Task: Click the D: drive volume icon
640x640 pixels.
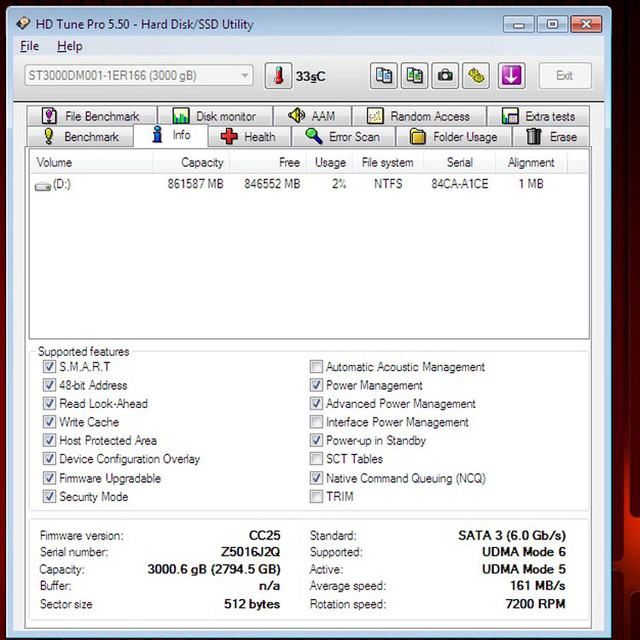Action: pos(42,187)
